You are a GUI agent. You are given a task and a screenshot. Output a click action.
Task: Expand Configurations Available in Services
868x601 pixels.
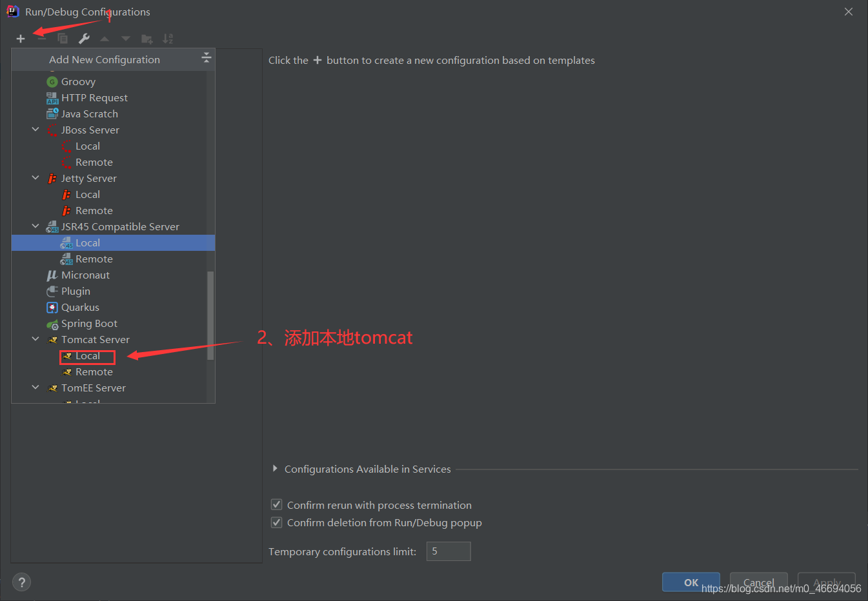pos(275,469)
